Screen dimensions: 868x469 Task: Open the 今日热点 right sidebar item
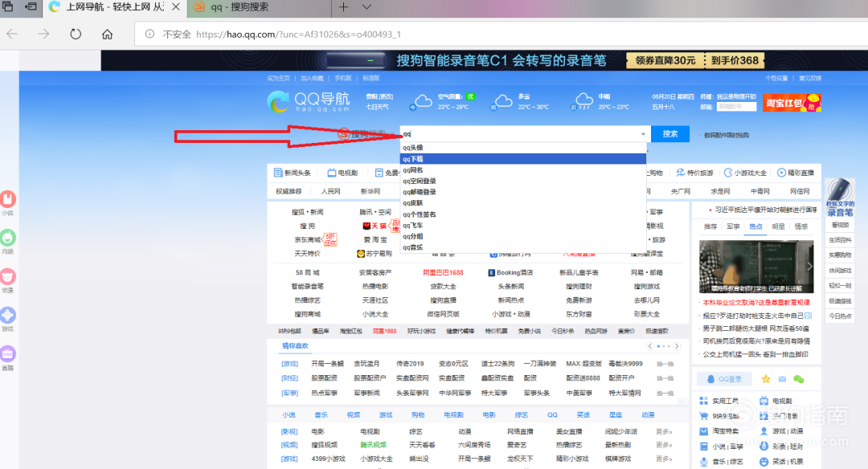(840, 316)
